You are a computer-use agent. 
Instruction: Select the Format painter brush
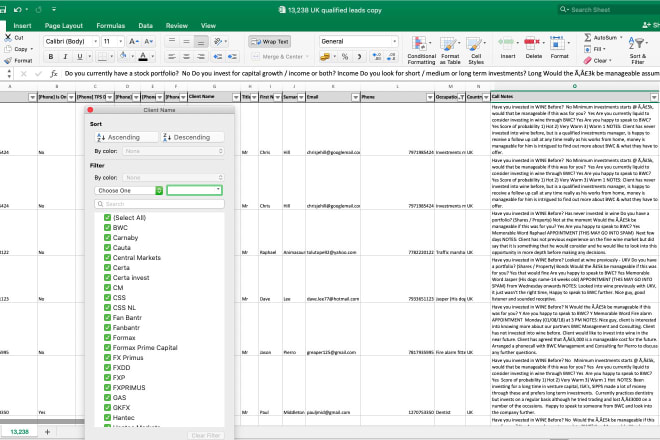click(8, 60)
